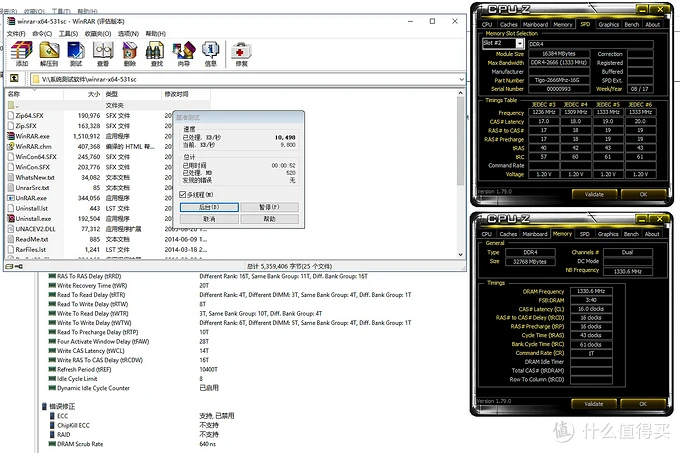
Task: Open the Slot #2 dropdown in CPU-Z
Action: coord(520,43)
